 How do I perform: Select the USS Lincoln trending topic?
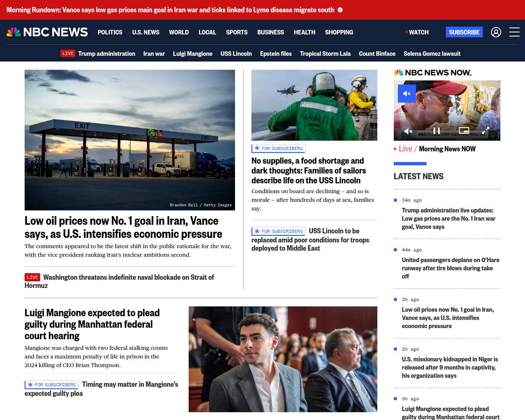click(x=236, y=53)
